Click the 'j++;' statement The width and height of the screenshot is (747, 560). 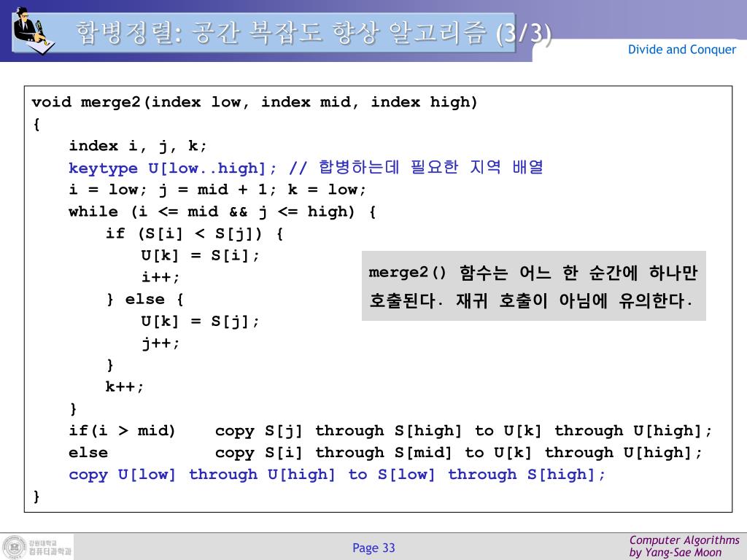coord(160,343)
